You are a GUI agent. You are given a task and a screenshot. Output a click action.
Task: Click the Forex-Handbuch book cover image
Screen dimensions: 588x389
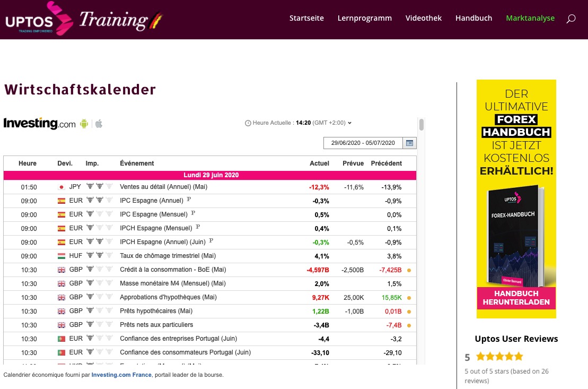tap(516, 236)
